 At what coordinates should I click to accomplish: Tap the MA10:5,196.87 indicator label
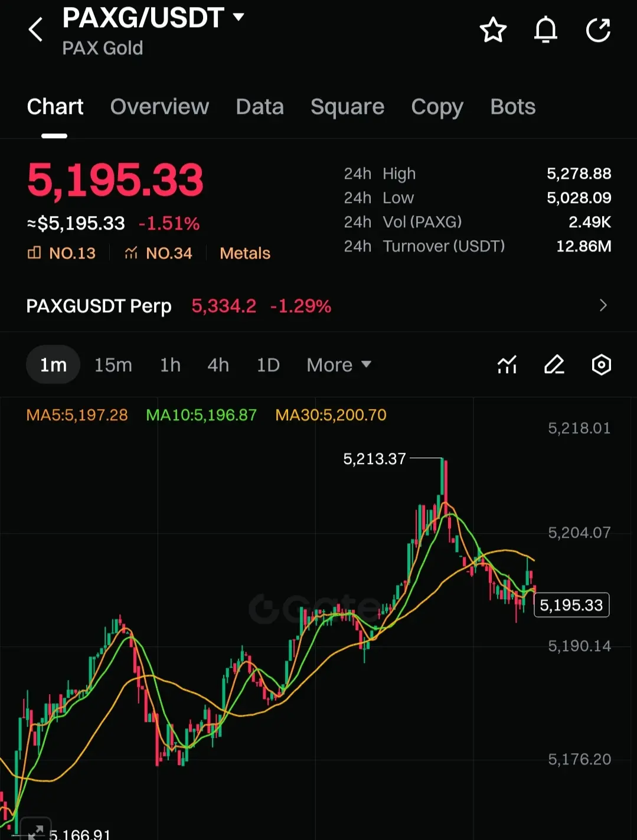point(201,415)
